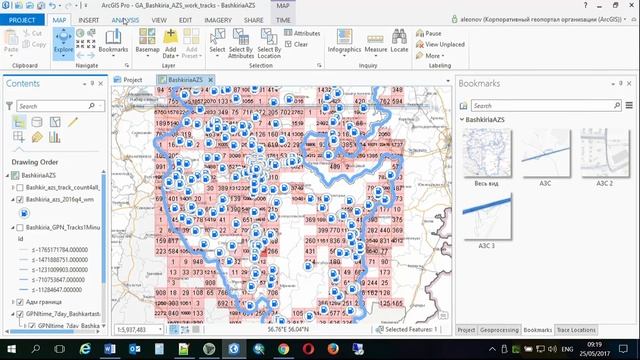
Task: Open the PROJECT tab
Action: click(x=22, y=20)
